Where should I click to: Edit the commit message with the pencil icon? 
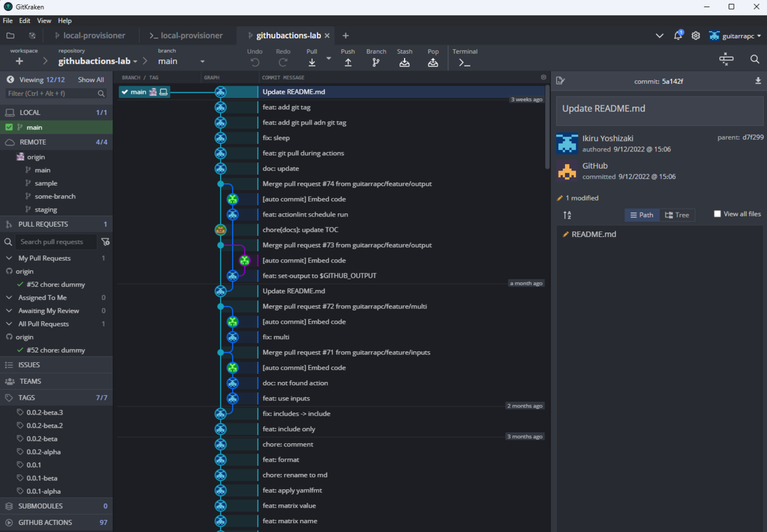tap(560, 80)
